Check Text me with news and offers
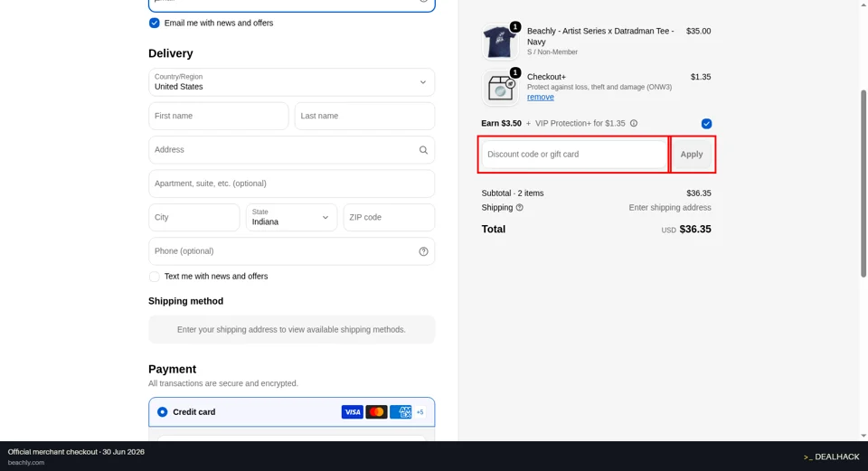868x471 pixels. 155,276
